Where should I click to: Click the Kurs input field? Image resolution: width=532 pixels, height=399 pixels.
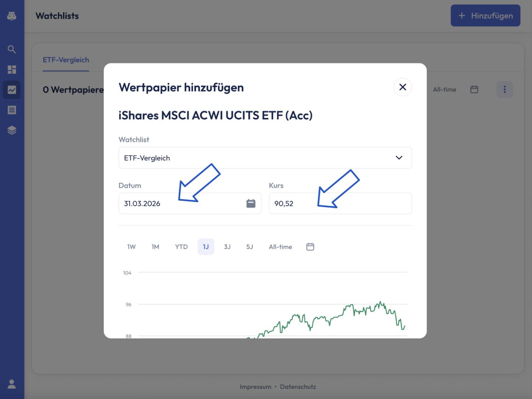tap(340, 203)
